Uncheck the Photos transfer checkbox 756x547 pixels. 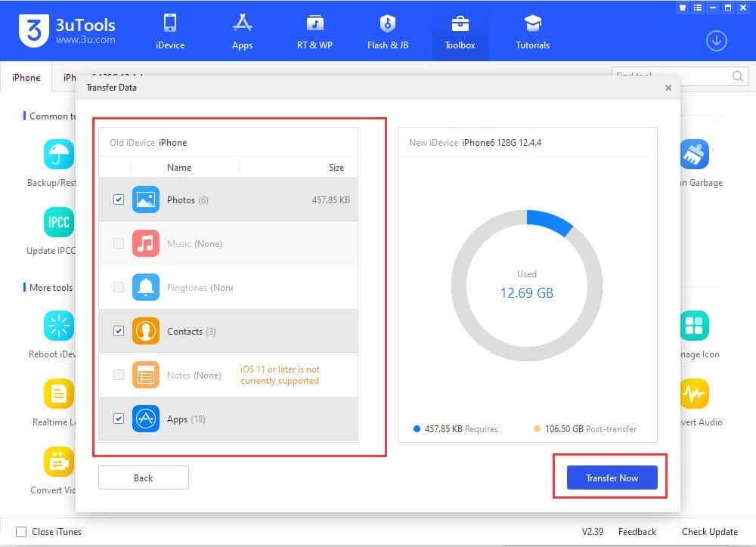tap(118, 199)
